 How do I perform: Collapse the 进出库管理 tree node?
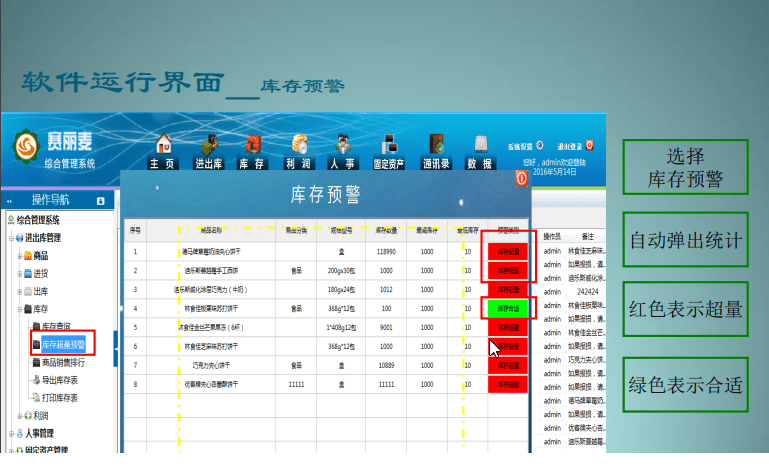11,238
